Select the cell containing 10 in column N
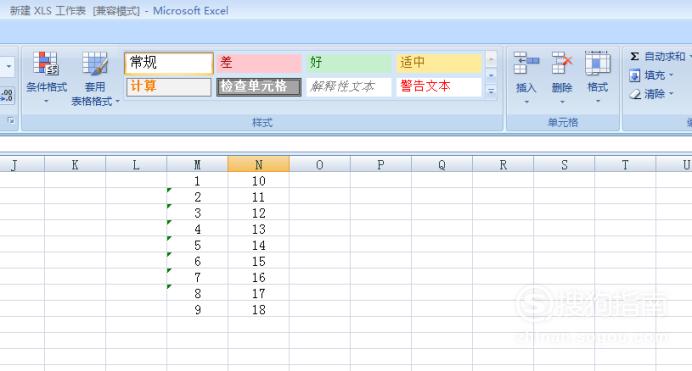Viewport: 692px width, 371px height. click(x=259, y=180)
